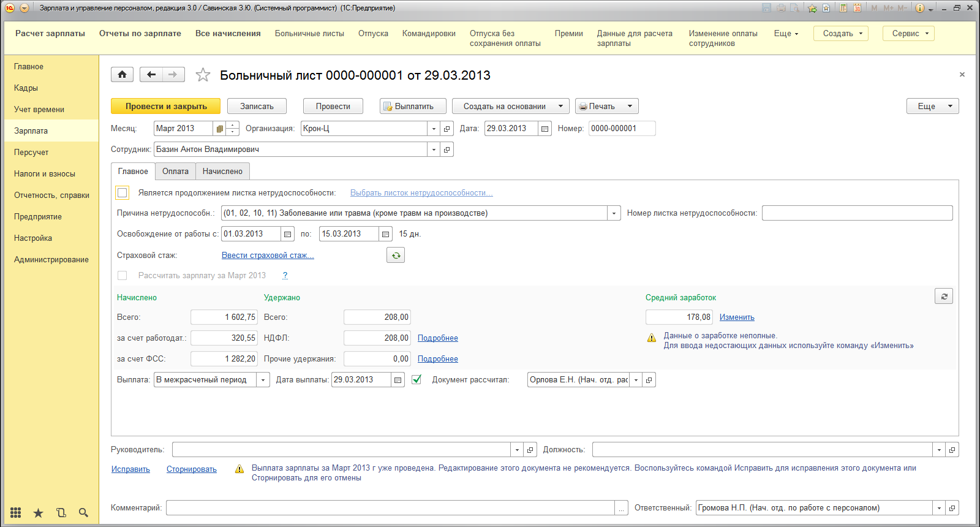Toggle the continuation of sick leave checkbox
The image size is (980, 527).
coord(123,192)
